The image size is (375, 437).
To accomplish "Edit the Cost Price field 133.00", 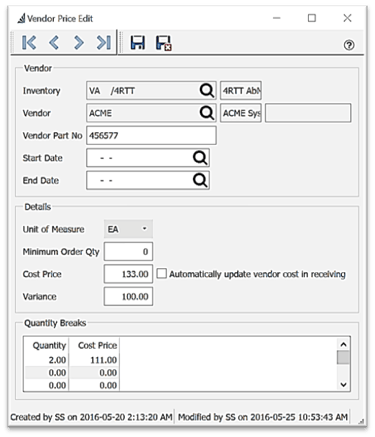I will click(129, 274).
